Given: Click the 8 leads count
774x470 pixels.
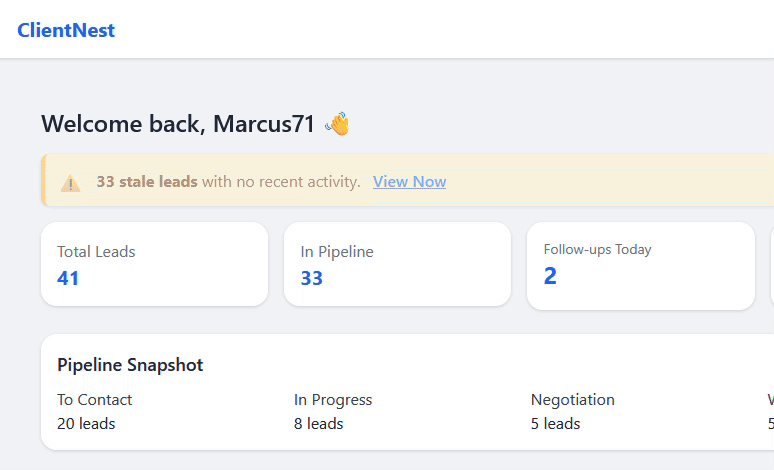Looking at the screenshot, I should coord(318,424).
